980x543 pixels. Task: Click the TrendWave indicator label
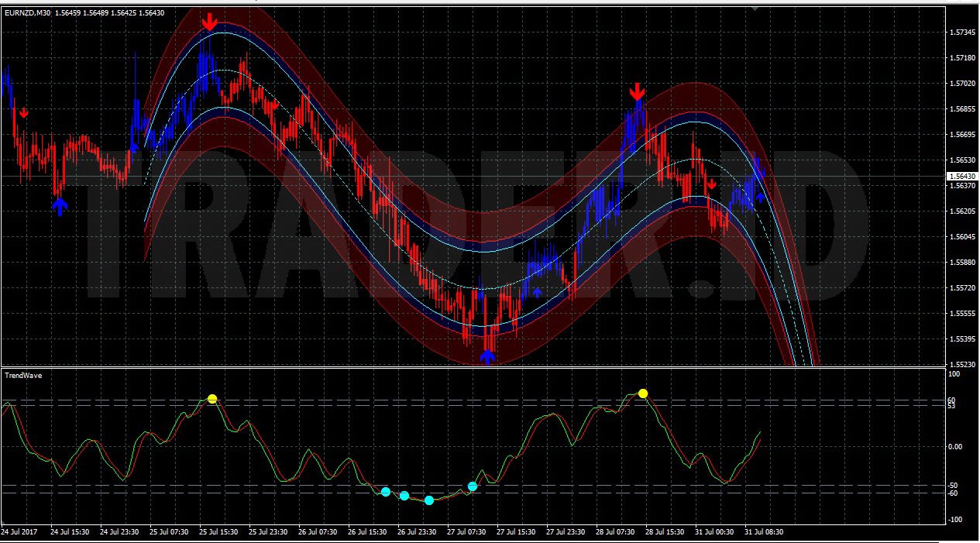[x=23, y=376]
